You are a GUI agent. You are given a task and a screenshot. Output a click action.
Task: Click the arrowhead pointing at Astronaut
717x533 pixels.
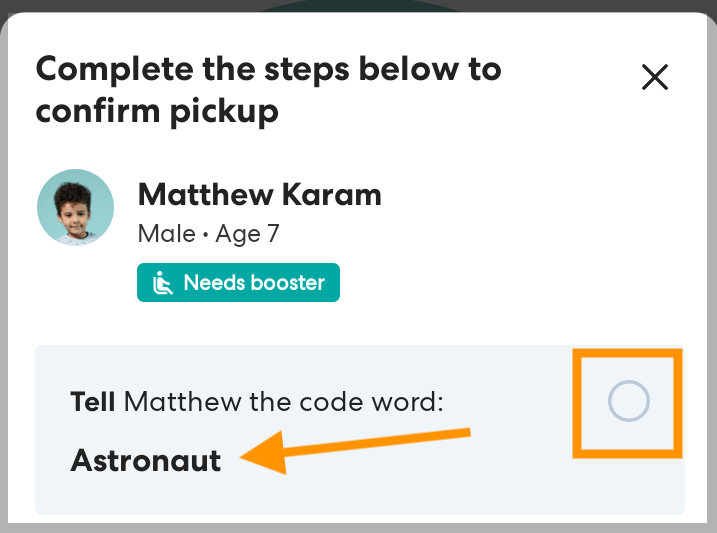[x=262, y=460]
